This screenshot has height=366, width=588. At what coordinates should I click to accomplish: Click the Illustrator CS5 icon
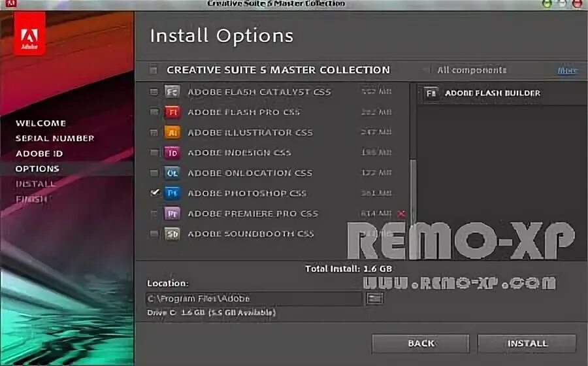pyautogui.click(x=172, y=132)
